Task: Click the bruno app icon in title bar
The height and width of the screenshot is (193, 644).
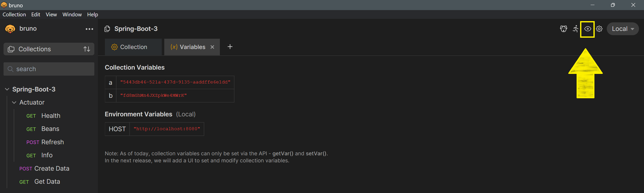Action: tap(4, 5)
